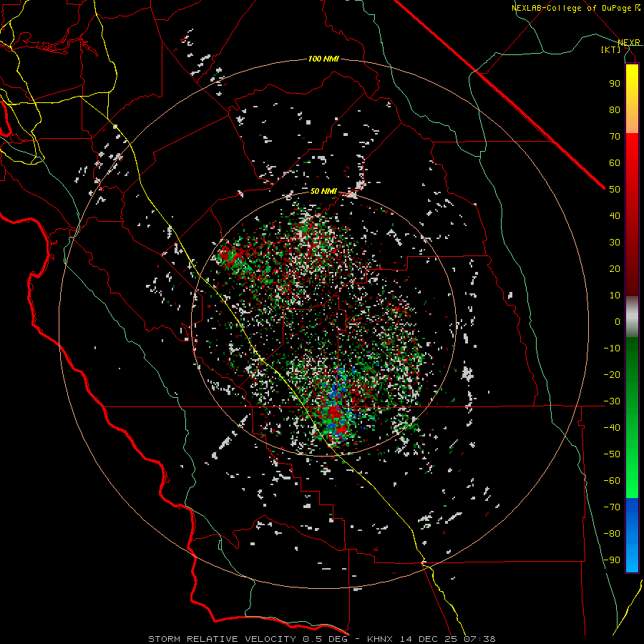Screen dimensions: 644x644
Task: Click the 80 value on velocity scale
Action: pyautogui.click(x=615, y=110)
